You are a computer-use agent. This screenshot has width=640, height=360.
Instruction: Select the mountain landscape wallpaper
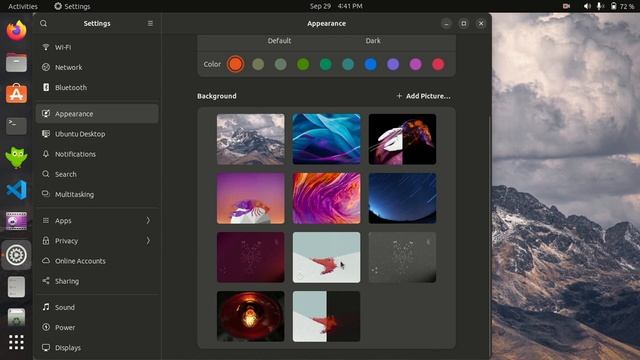click(251, 139)
